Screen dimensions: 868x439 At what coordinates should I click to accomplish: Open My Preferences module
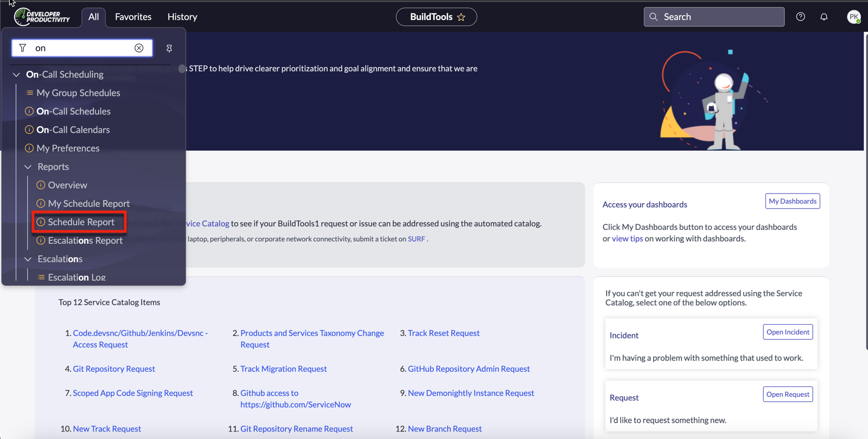point(68,148)
